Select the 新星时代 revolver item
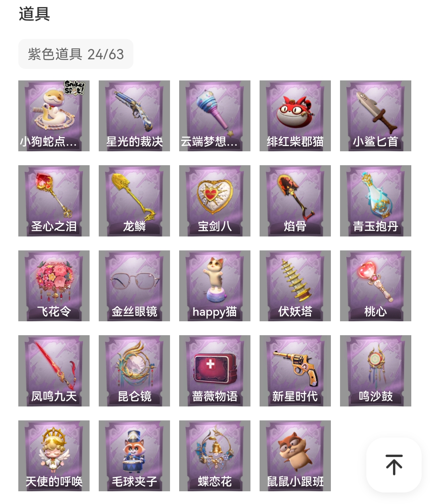The width and height of the screenshot is (430, 504). (x=295, y=371)
